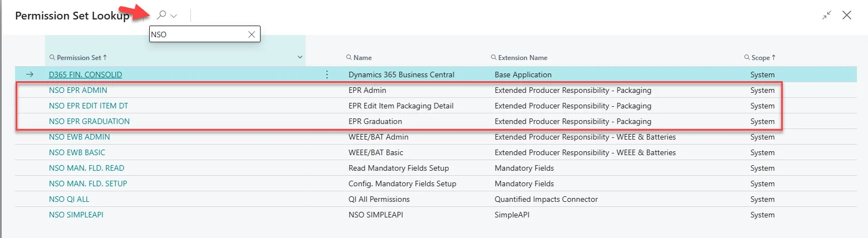Close the Permission Set Lookup dialog

[x=847, y=16]
